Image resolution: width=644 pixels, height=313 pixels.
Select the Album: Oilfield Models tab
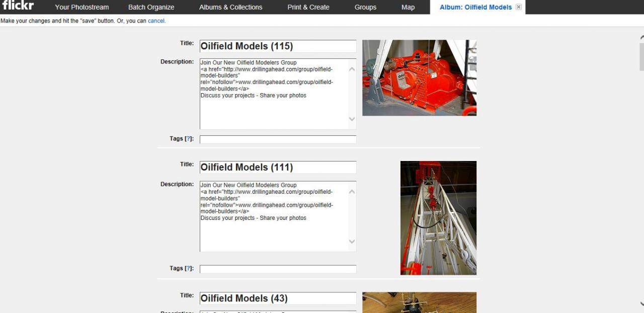[475, 7]
